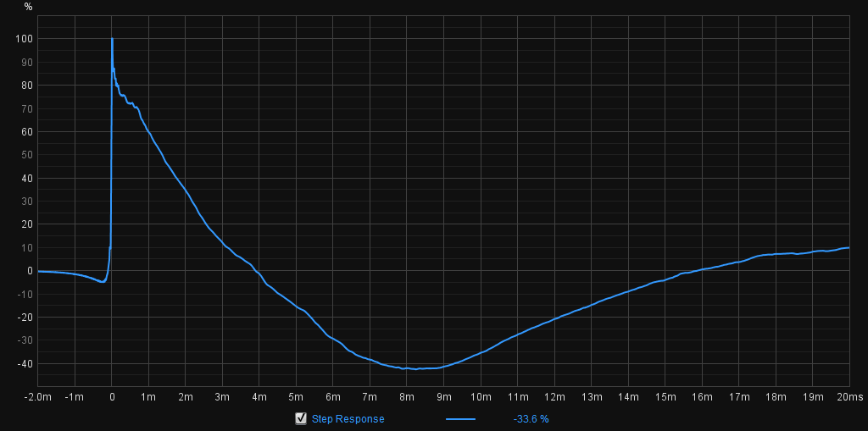Click the 10m label on the time axis
This screenshot has width=868, height=431.
coord(480,396)
